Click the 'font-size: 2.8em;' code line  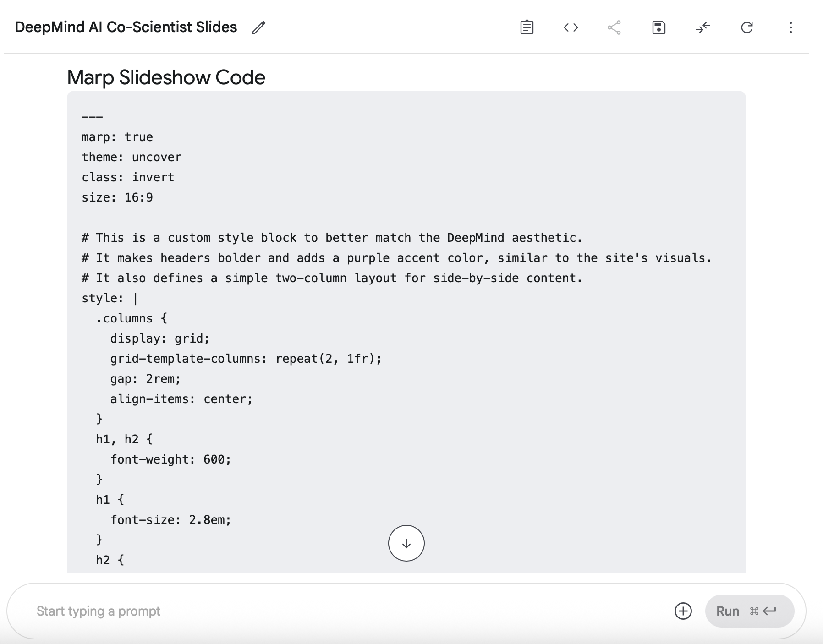[x=171, y=520]
